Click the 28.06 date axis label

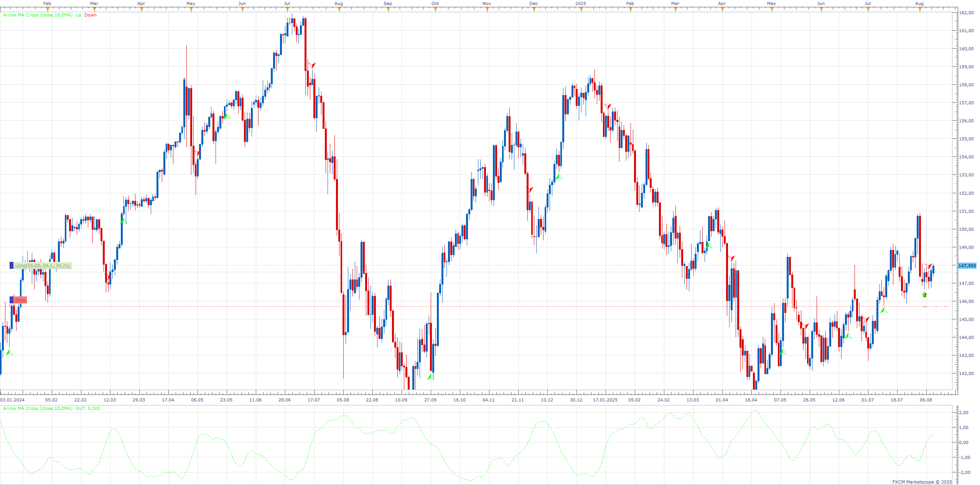tap(285, 400)
